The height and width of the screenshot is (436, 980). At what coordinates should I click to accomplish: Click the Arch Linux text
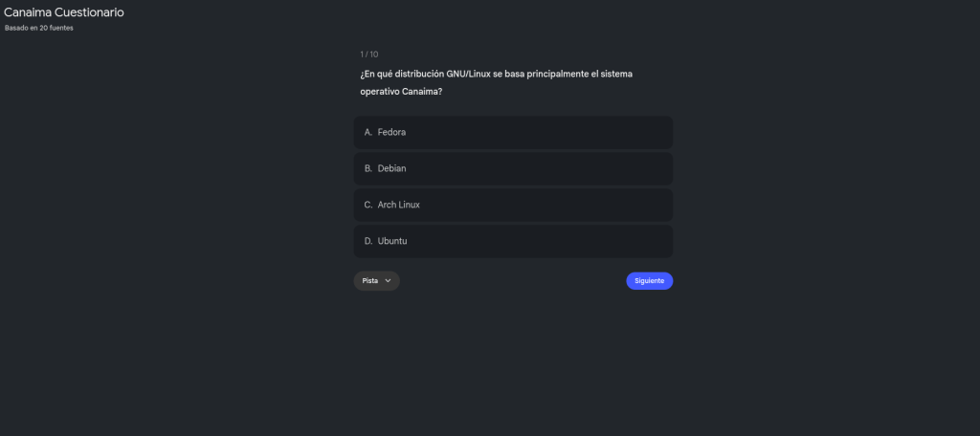tap(398, 205)
